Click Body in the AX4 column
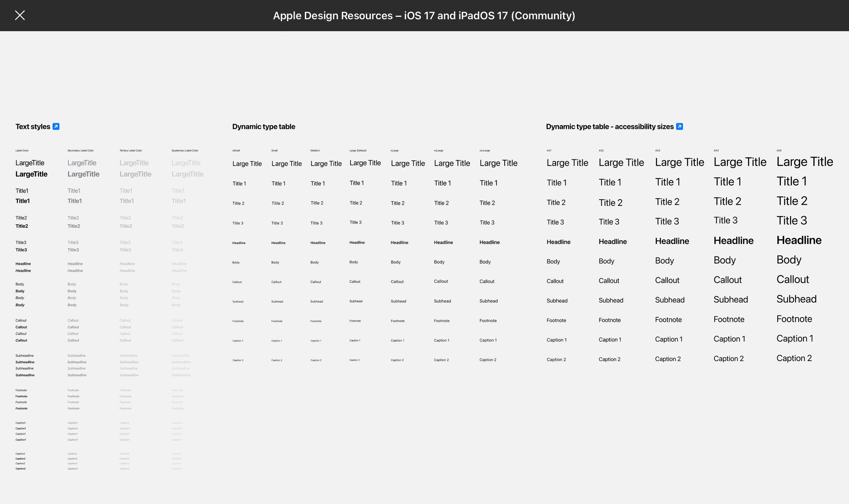849x504 pixels. click(x=725, y=260)
